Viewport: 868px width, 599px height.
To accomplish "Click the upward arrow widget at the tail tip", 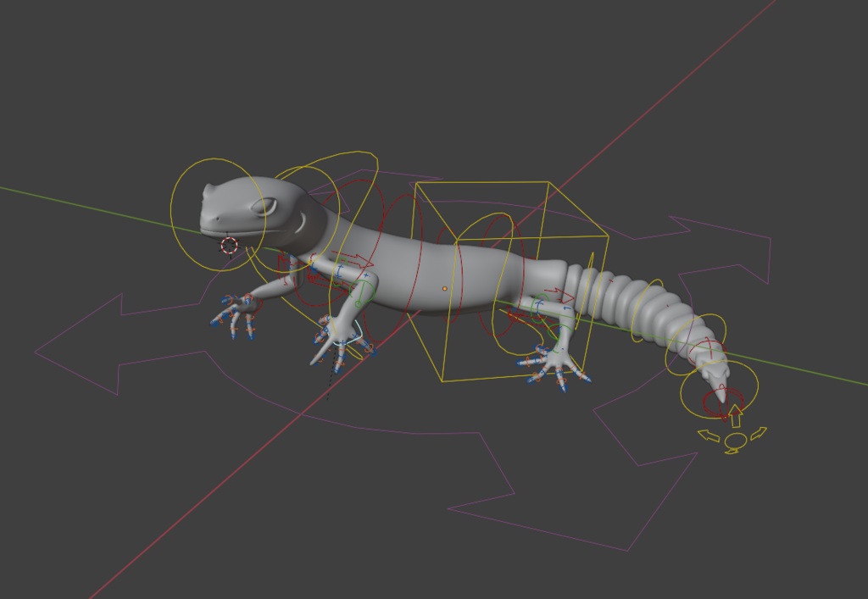I will 736,414.
